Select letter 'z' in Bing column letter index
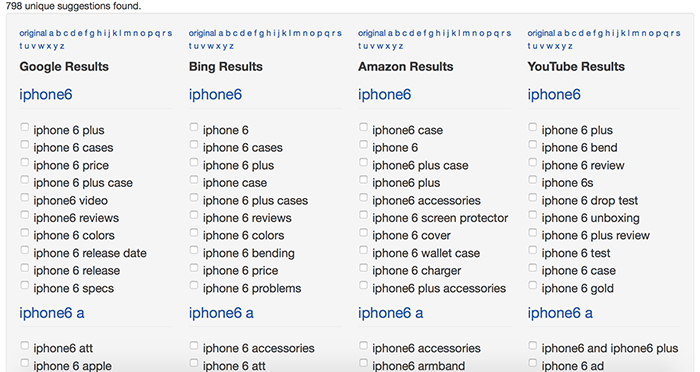 [232, 46]
